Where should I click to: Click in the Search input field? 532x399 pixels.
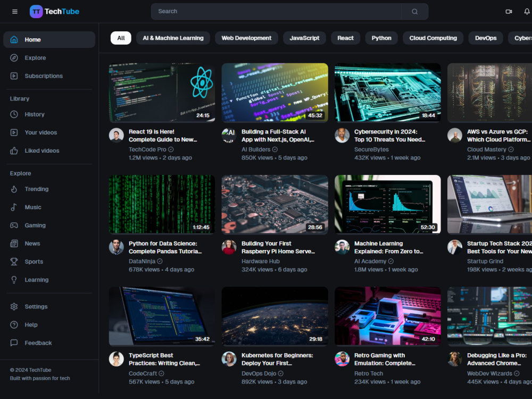(276, 12)
